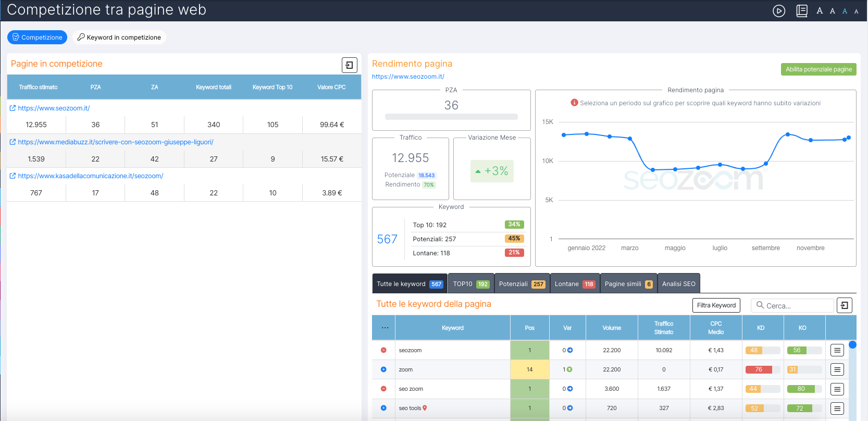Open the guide book icon

tap(802, 11)
